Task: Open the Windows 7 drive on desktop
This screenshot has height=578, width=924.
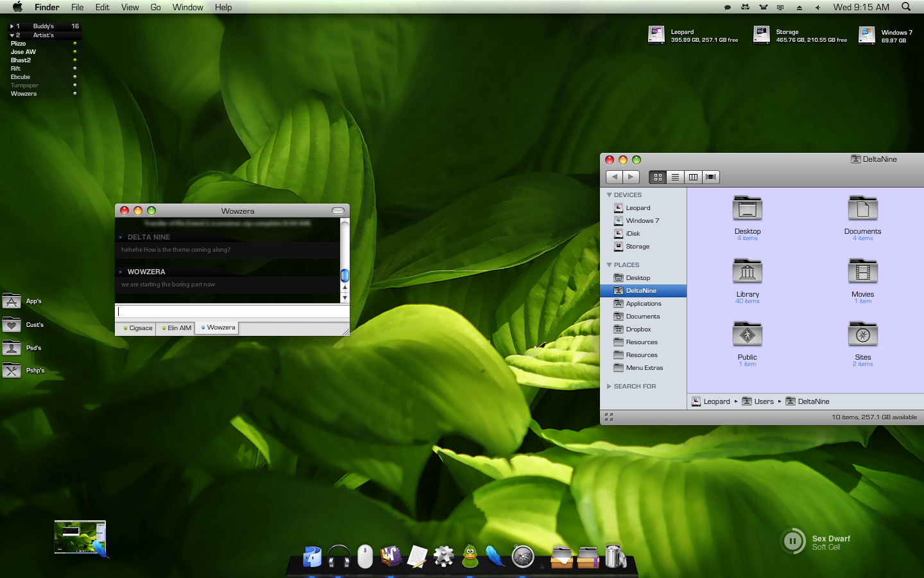Action: [x=867, y=35]
